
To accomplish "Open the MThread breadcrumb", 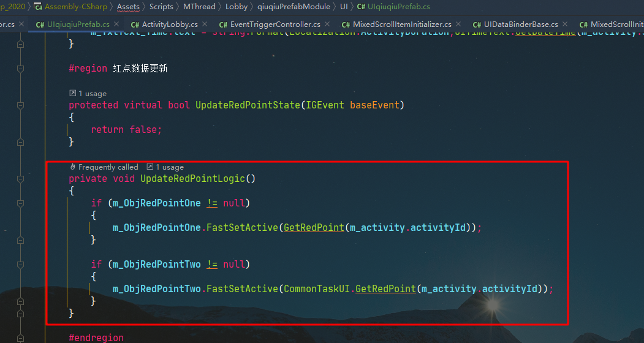I will tap(199, 7).
